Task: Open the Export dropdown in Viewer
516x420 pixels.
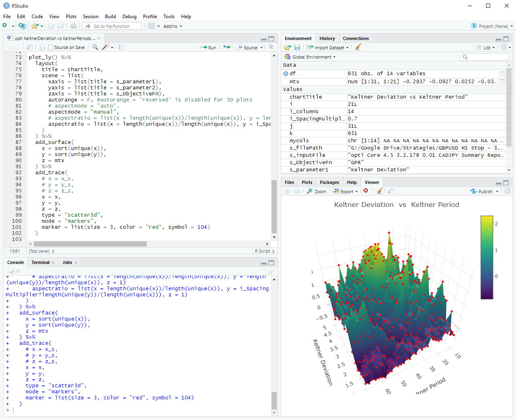Action: point(345,191)
